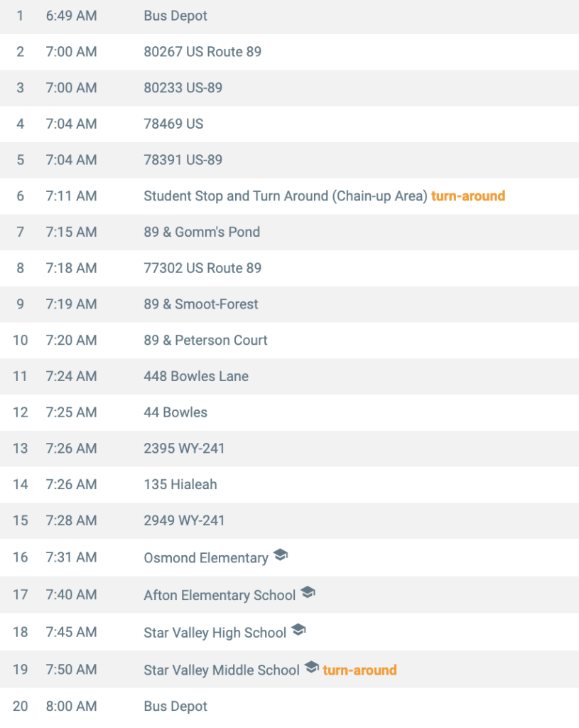Select the final Bus Depot stop at 8:00 AM
This screenshot has height=728, width=579.
coord(175,707)
